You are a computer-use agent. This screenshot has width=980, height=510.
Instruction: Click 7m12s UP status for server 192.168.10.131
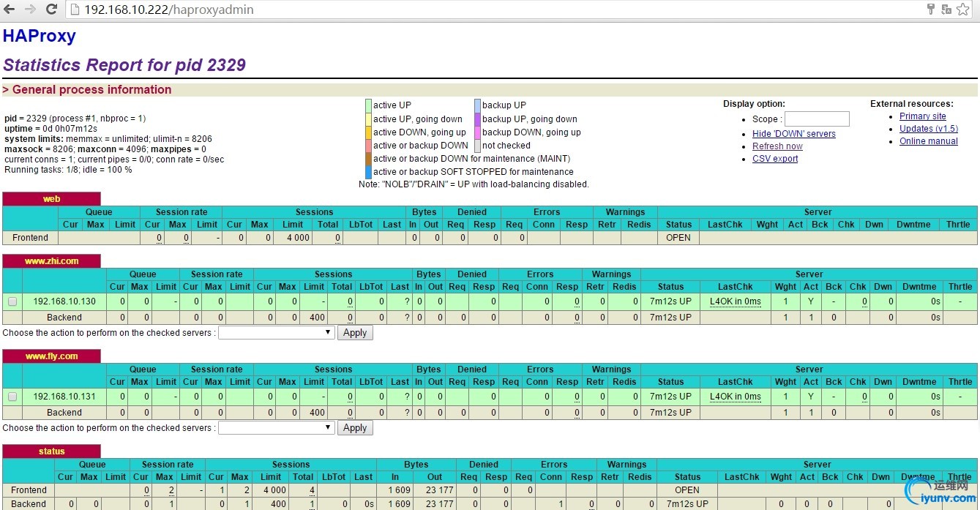pos(670,397)
